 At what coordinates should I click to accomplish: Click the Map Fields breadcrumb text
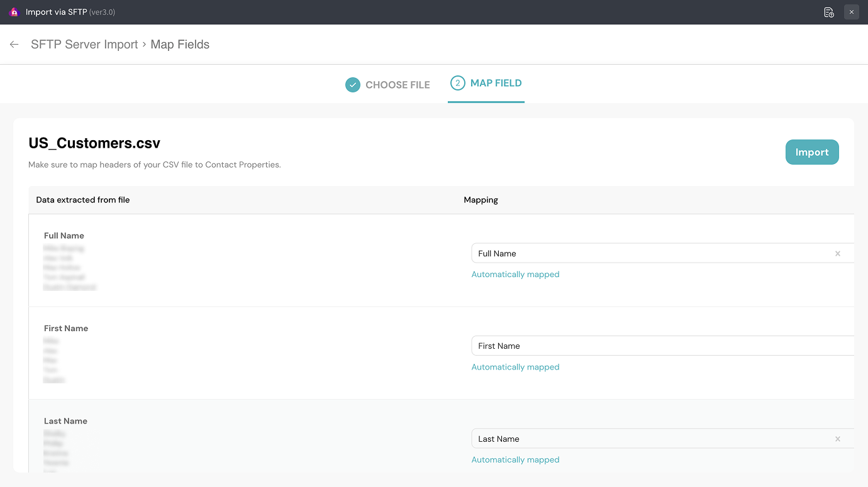coord(180,45)
